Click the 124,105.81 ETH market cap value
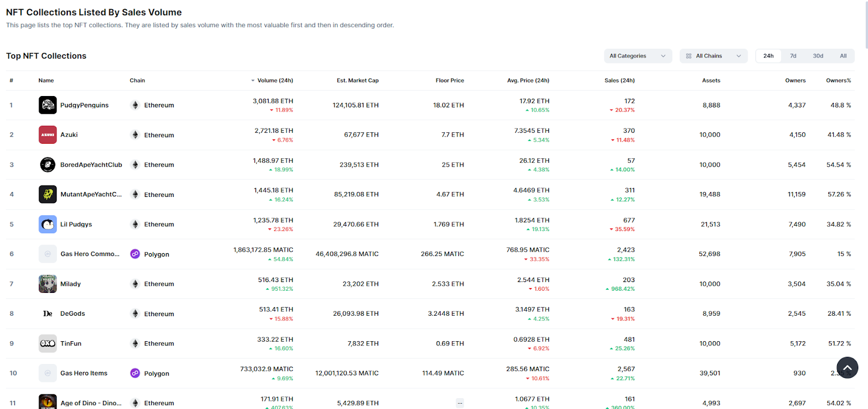 click(355, 105)
